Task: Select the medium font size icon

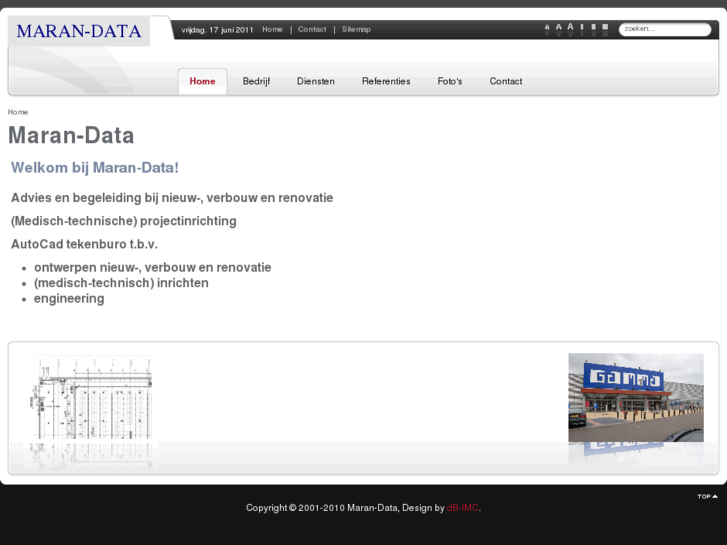Action: click(x=559, y=29)
